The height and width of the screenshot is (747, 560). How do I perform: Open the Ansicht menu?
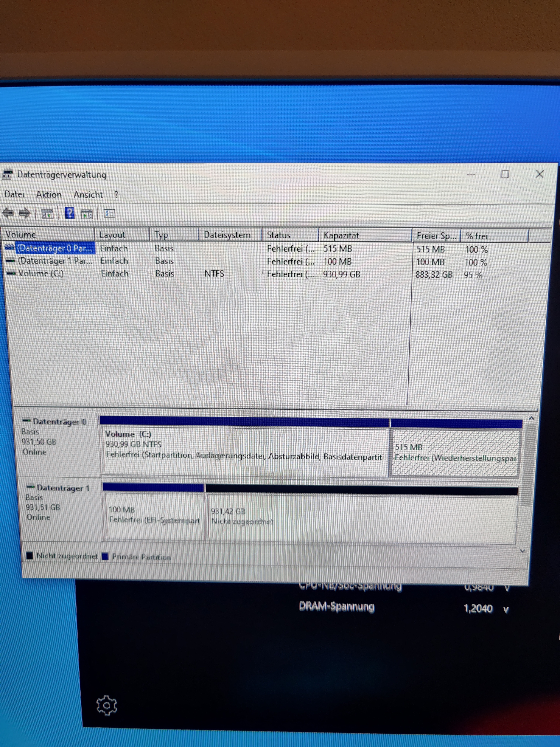click(x=88, y=195)
